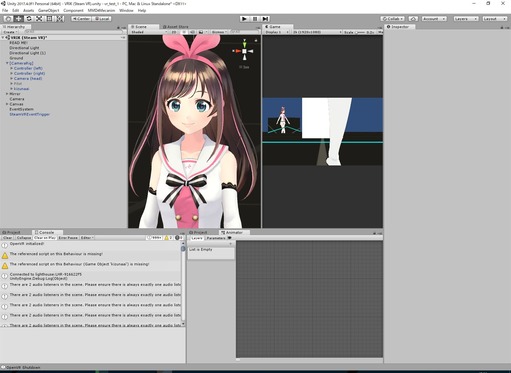Toggle info messages filter in Console
Image resolution: width=511 pixels, height=373 pixels.
[x=154, y=238]
